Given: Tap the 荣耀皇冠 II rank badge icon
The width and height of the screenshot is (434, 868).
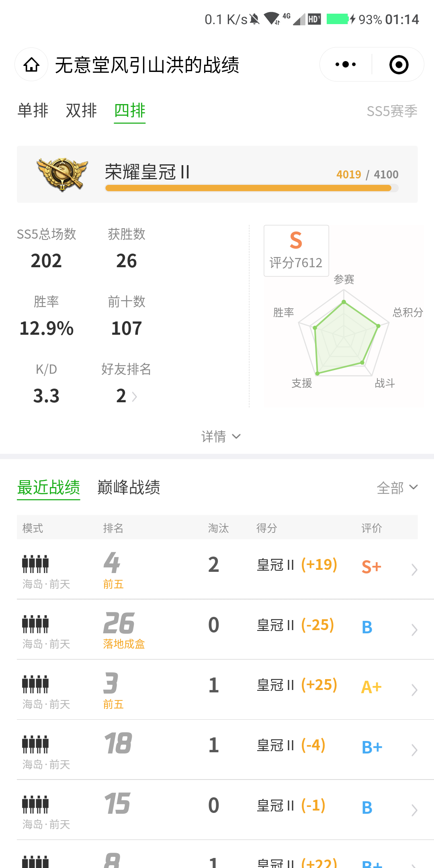Looking at the screenshot, I should pos(62,174).
